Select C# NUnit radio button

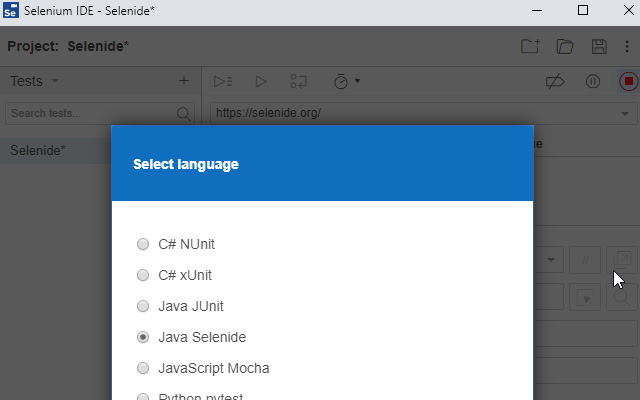click(x=143, y=244)
